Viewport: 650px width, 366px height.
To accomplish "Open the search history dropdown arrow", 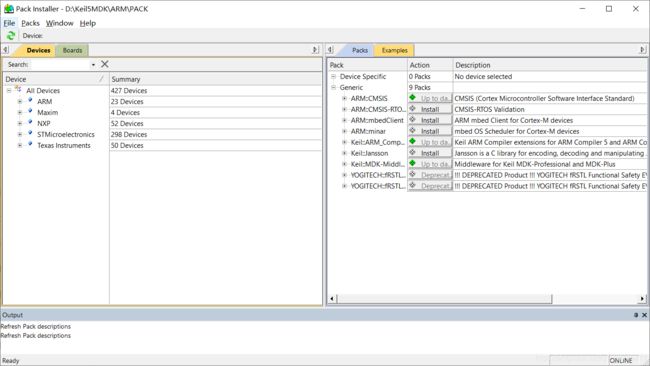I will [93, 65].
